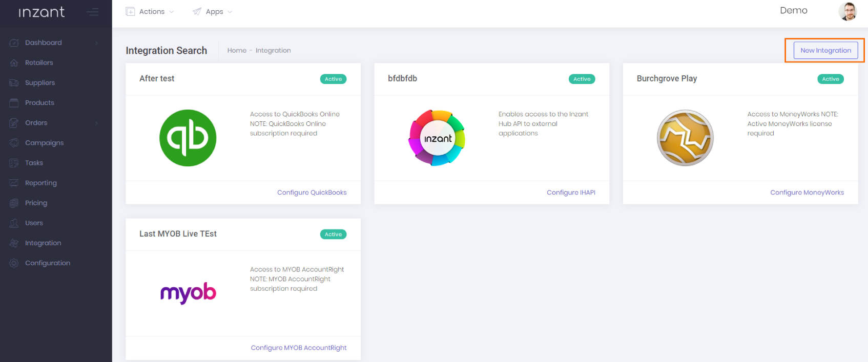Screen dimensions: 868x362
Task: Click the Last MYOB Live TEst title
Action: click(x=178, y=233)
